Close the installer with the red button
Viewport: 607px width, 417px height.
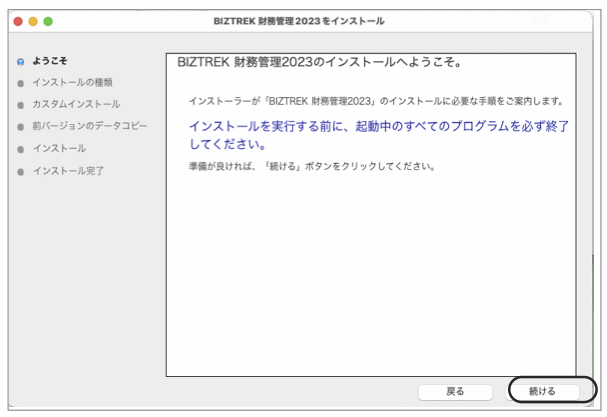click(x=18, y=21)
